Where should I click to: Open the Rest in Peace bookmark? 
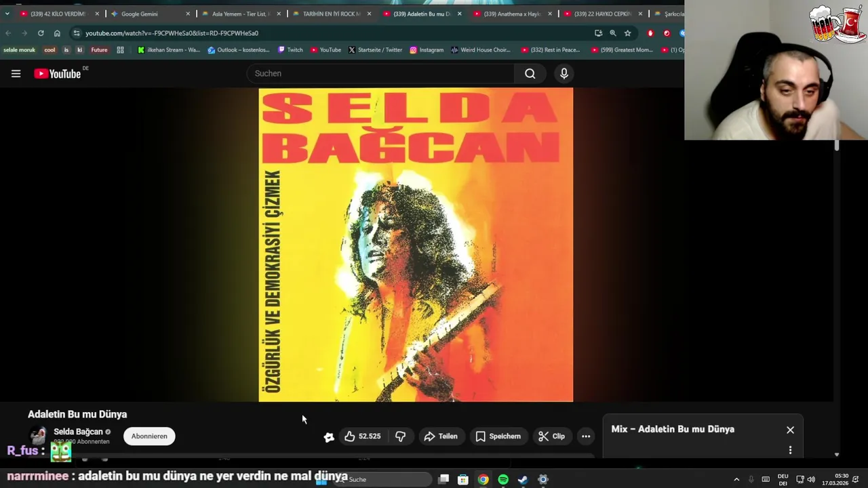point(551,50)
